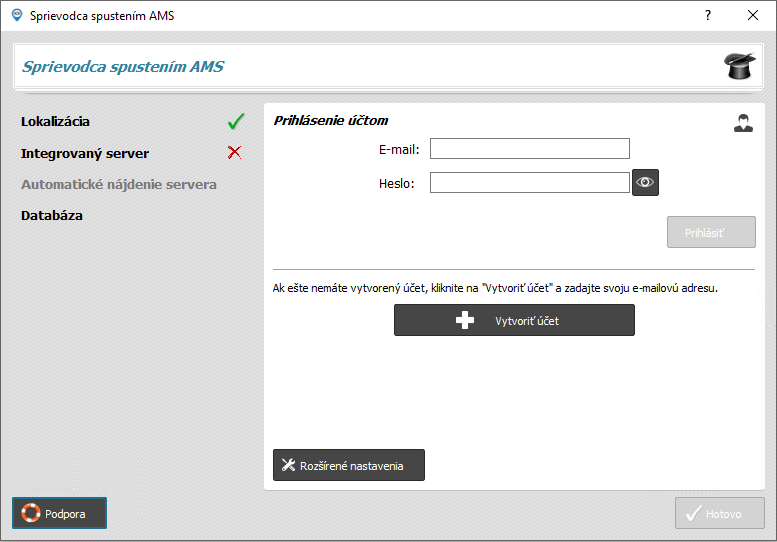The width and height of the screenshot is (777, 542).
Task: Click the AMS app icon in the title bar
Action: (17, 15)
